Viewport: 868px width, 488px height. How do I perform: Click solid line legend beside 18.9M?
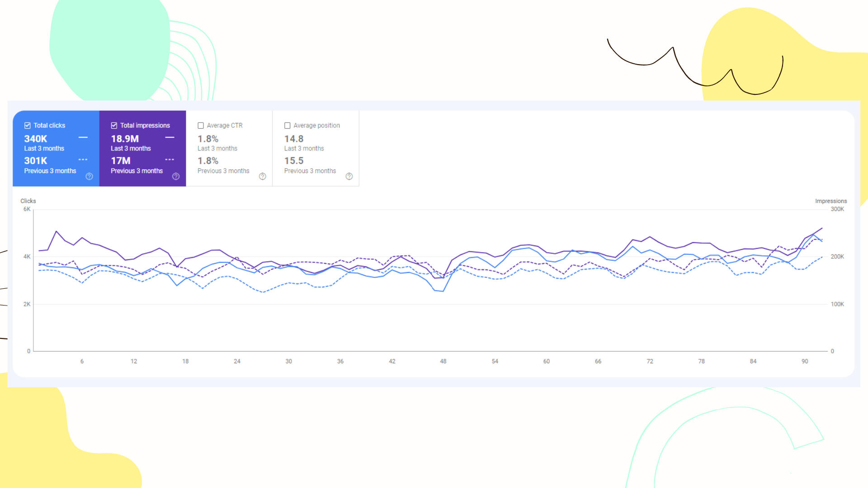170,137
